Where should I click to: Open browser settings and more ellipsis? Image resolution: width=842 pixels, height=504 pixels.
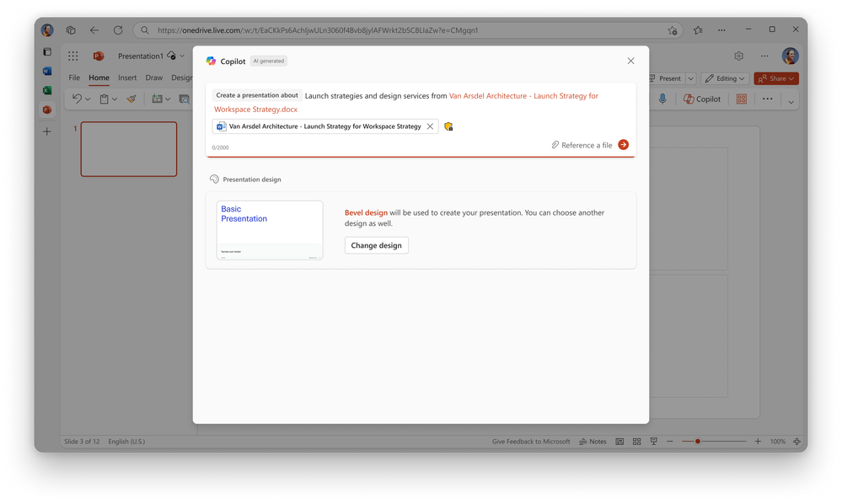721,30
